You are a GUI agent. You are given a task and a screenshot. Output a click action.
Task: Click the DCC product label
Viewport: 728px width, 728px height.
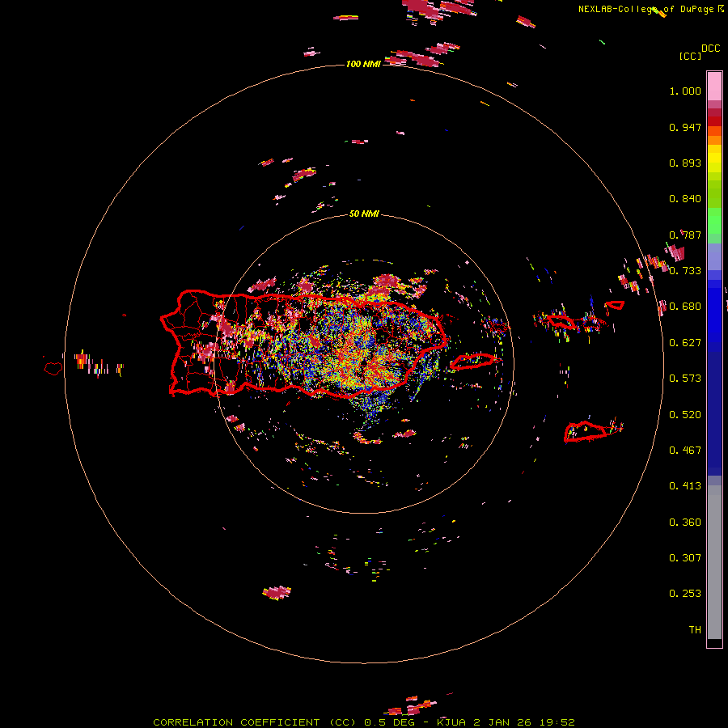pos(710,49)
